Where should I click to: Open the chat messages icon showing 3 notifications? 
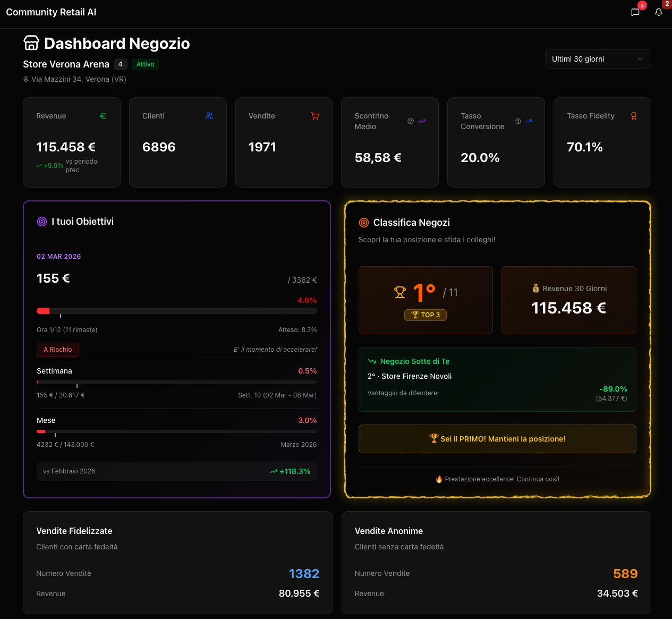635,12
